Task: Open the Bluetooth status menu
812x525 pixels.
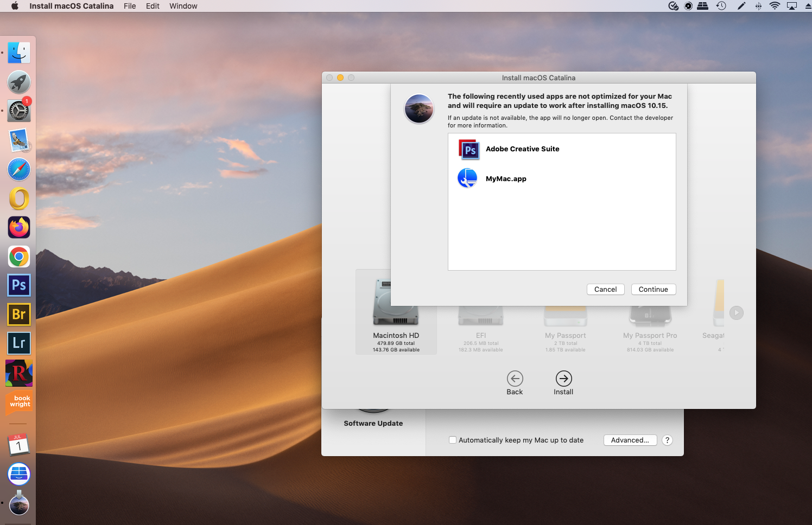Action: (x=758, y=6)
